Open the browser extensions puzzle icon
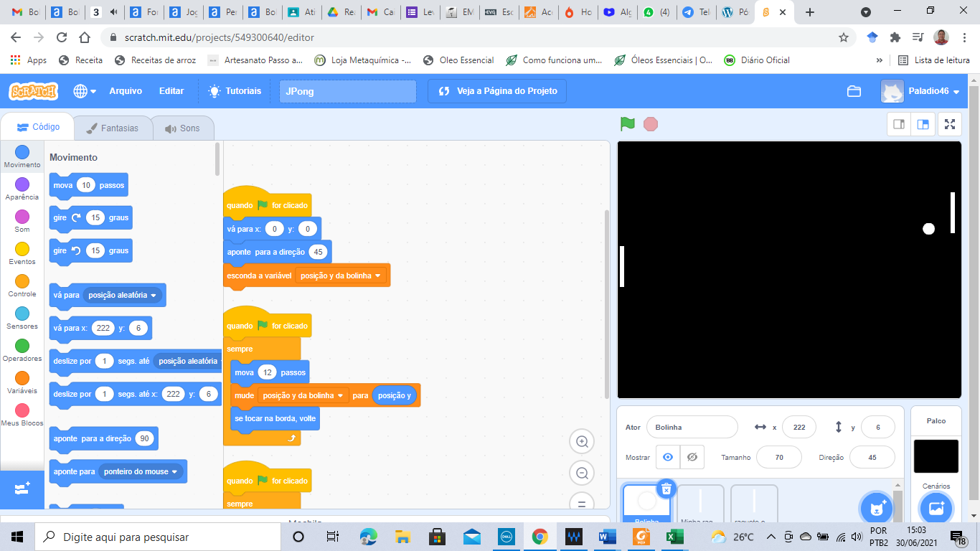The height and width of the screenshot is (551, 980). coord(895,37)
